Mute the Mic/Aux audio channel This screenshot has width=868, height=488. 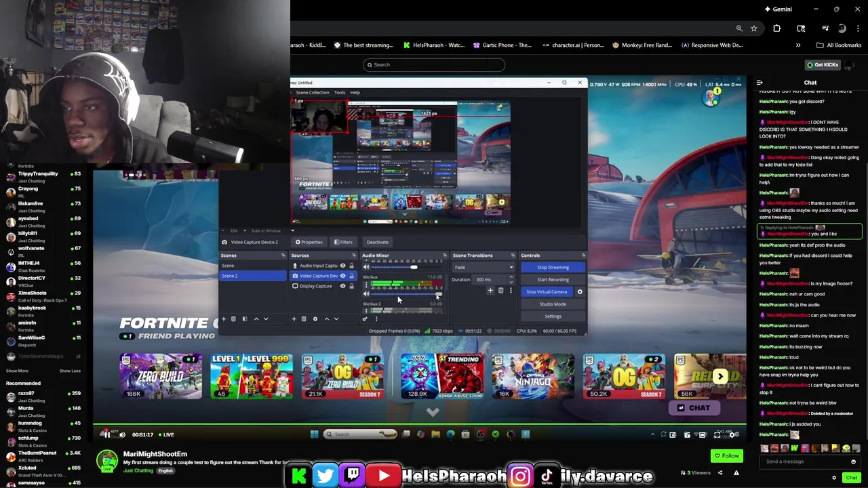366,293
